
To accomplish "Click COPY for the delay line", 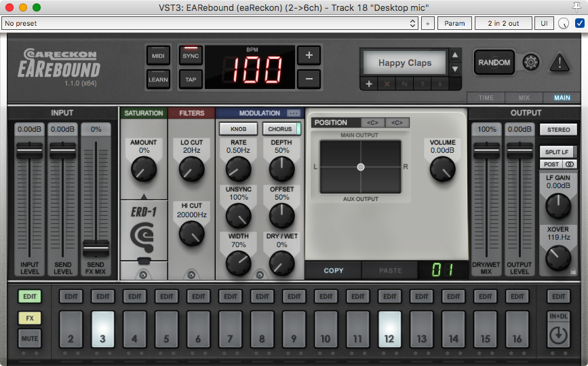I will [x=334, y=270].
